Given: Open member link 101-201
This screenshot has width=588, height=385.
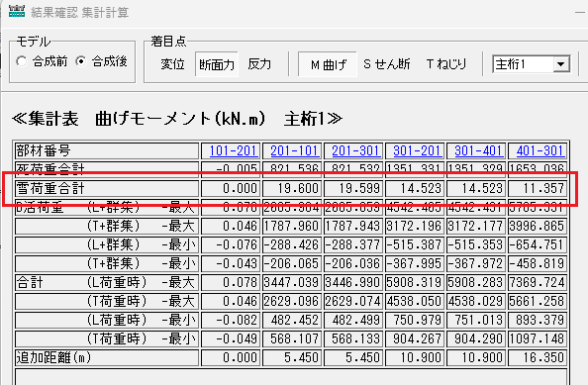Looking at the screenshot, I should tap(233, 150).
